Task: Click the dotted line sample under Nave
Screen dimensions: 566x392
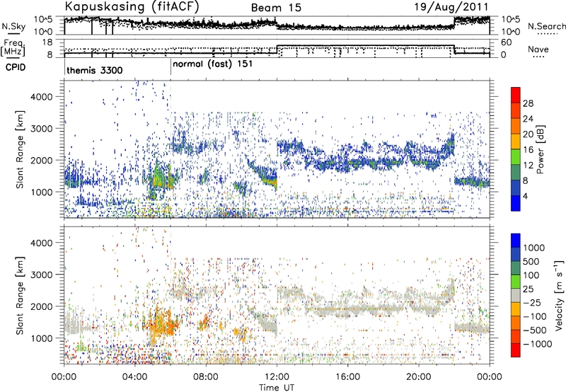Action: click(x=538, y=57)
